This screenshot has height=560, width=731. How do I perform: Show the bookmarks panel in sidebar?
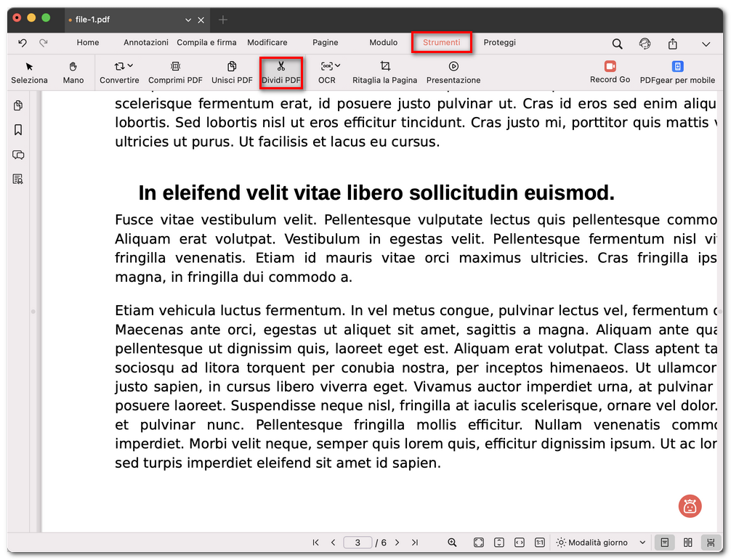coord(18,130)
